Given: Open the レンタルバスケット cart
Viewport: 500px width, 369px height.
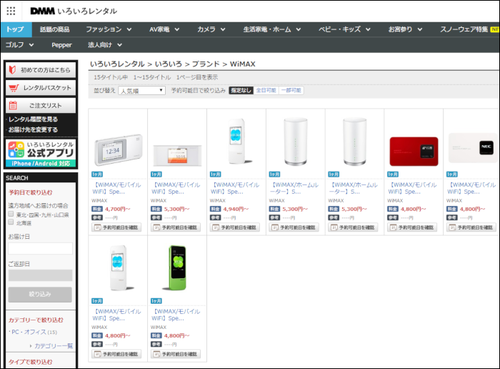Looking at the screenshot, I should pos(41,88).
